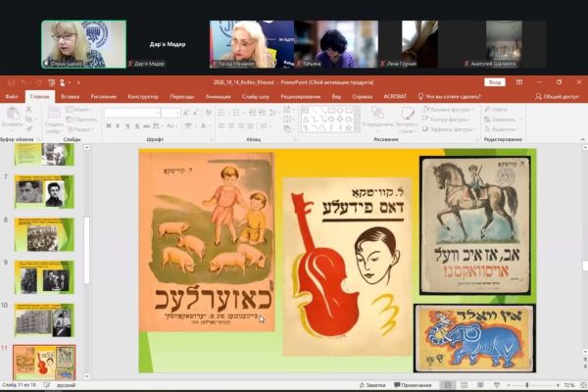Click the Save icon in Quick Access toolbar

(11, 82)
